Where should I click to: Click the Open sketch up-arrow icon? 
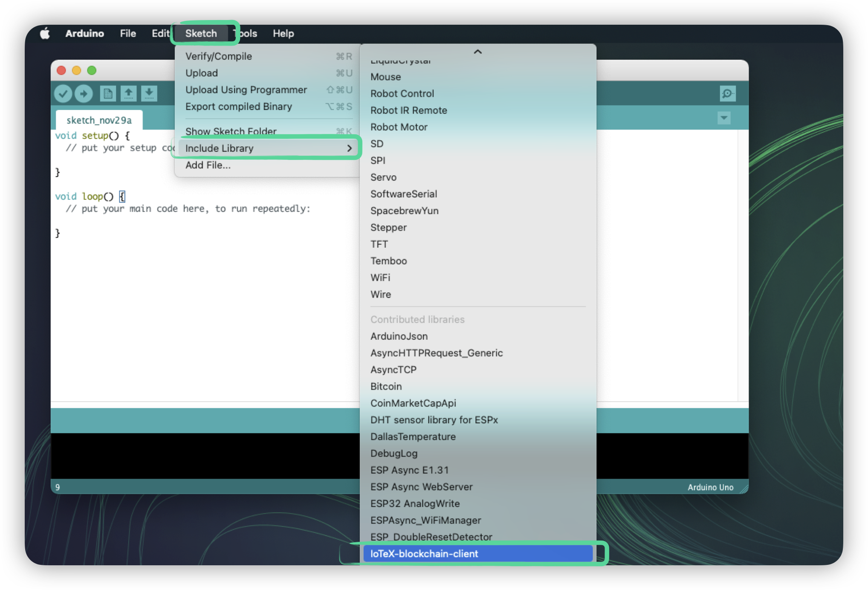pyautogui.click(x=128, y=93)
